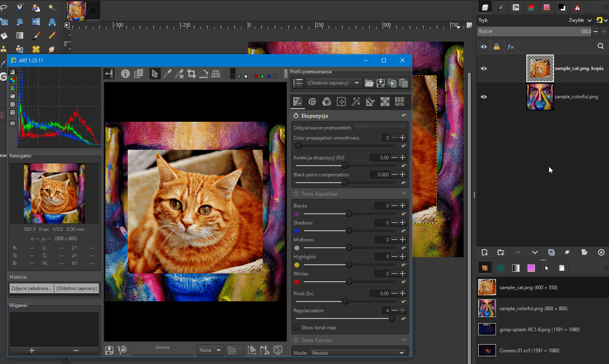Expand the Tryb blend mode dropdown
This screenshot has width=609, height=364.
pyautogui.click(x=579, y=20)
